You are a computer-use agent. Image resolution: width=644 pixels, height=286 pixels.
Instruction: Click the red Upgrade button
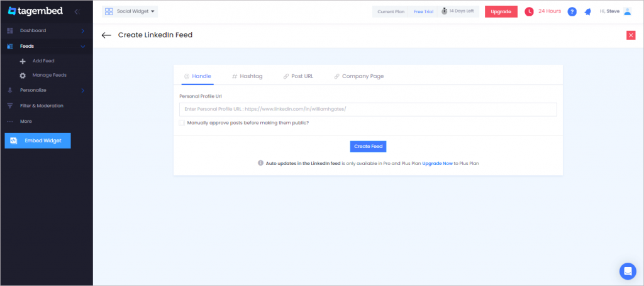501,11
